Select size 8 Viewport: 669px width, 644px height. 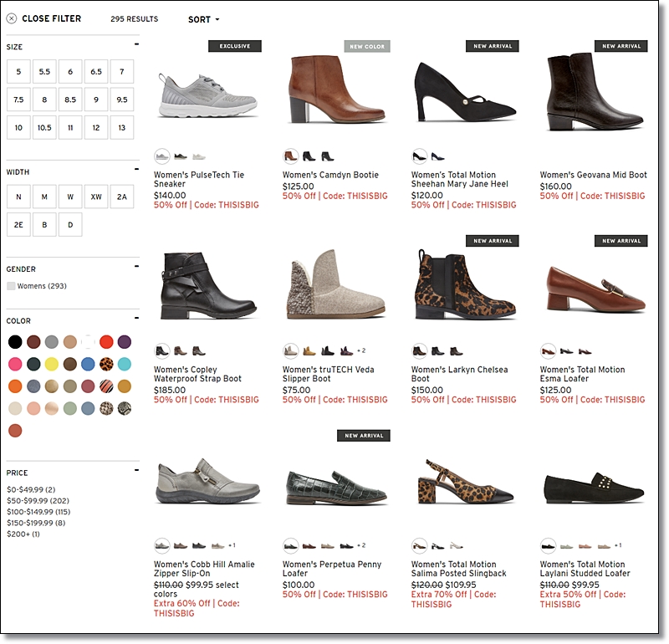tap(44, 100)
